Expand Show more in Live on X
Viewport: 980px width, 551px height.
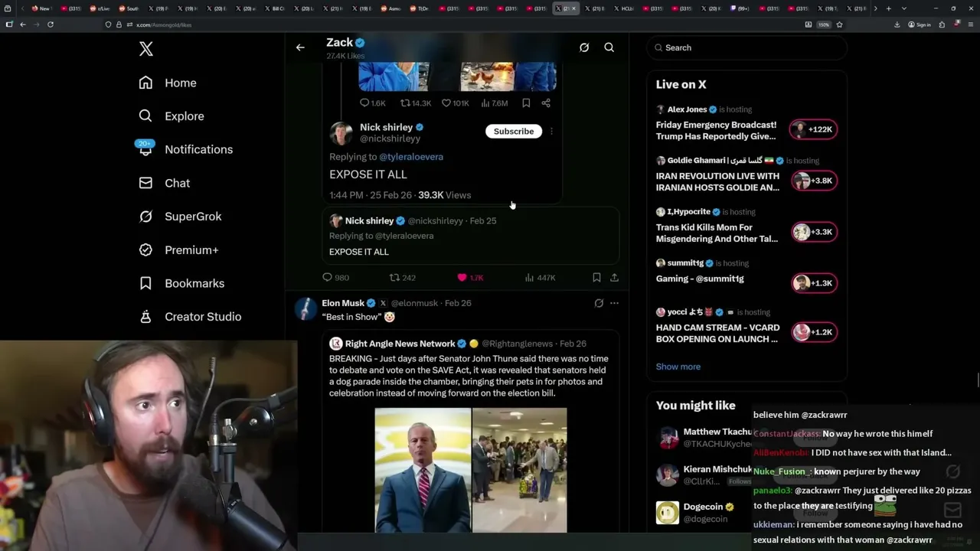click(678, 367)
